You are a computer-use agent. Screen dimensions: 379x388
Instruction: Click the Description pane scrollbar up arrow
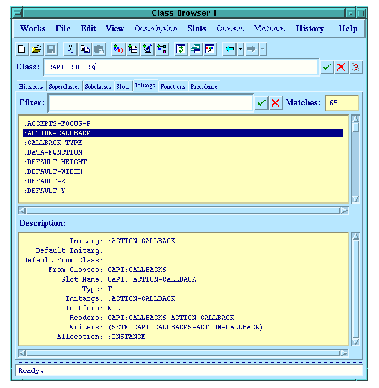356,237
